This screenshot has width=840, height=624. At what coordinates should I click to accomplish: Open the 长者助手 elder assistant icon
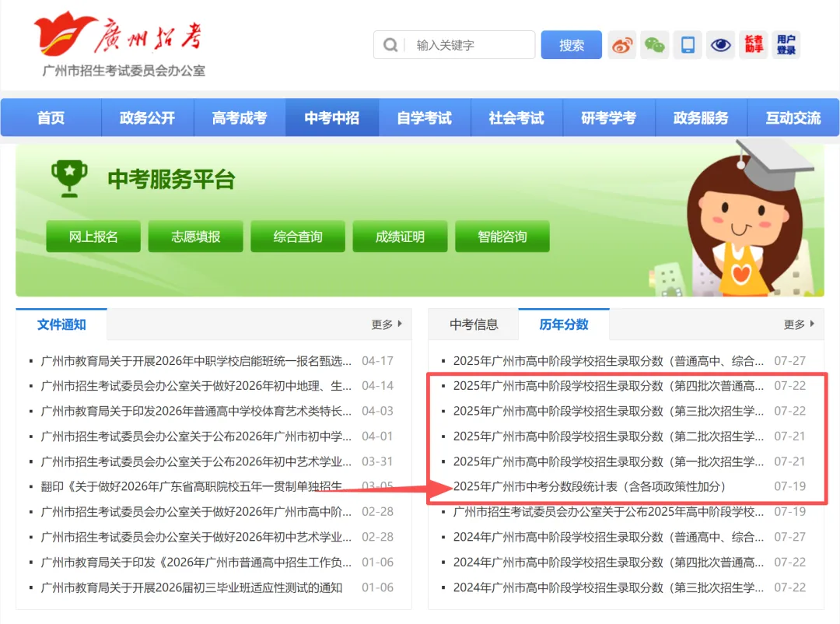(754, 44)
